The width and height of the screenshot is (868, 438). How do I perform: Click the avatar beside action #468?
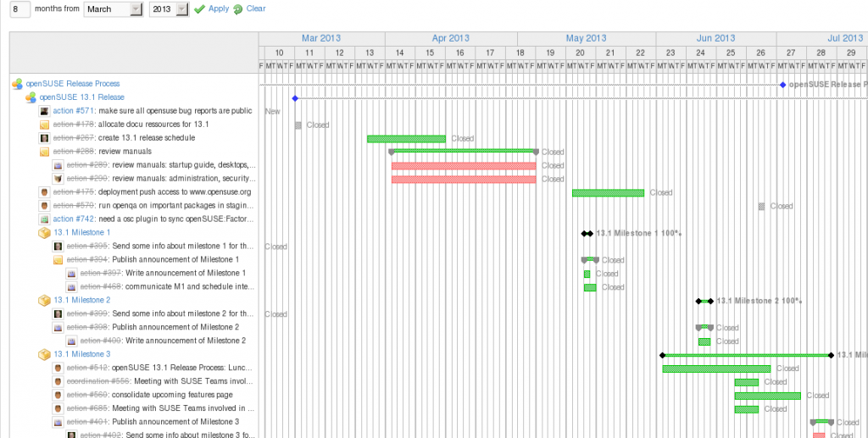point(71,286)
